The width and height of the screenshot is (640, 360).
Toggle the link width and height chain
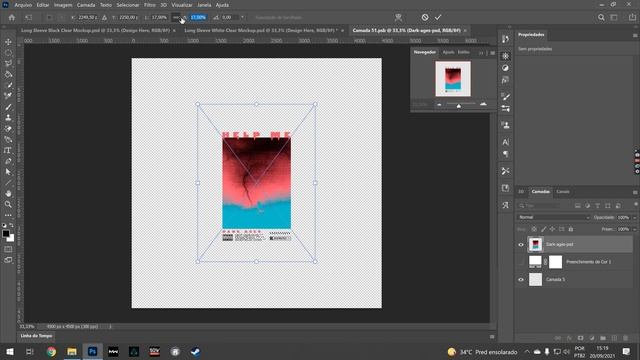coord(176,18)
